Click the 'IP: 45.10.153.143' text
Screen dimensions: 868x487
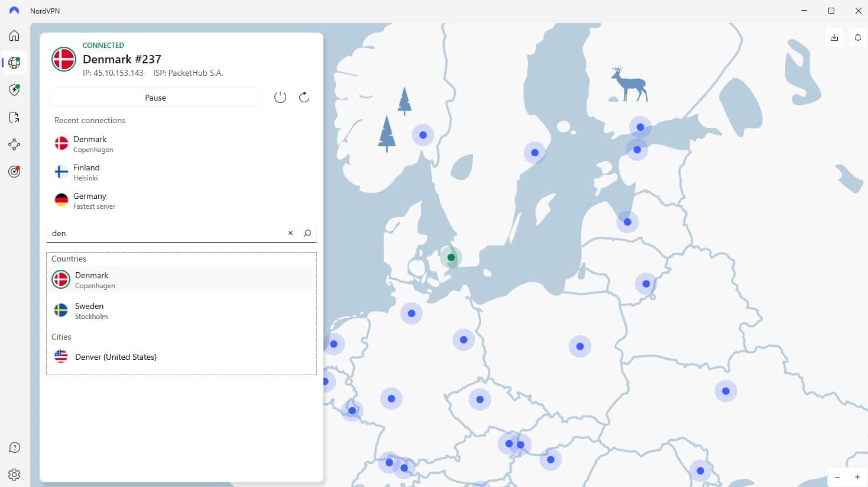tap(113, 73)
